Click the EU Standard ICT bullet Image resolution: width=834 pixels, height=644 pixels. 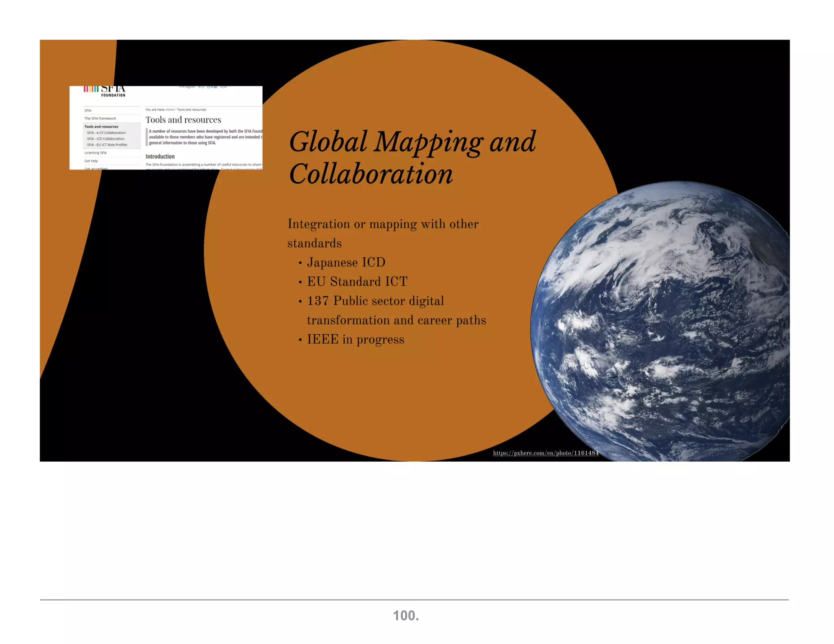pos(357,281)
